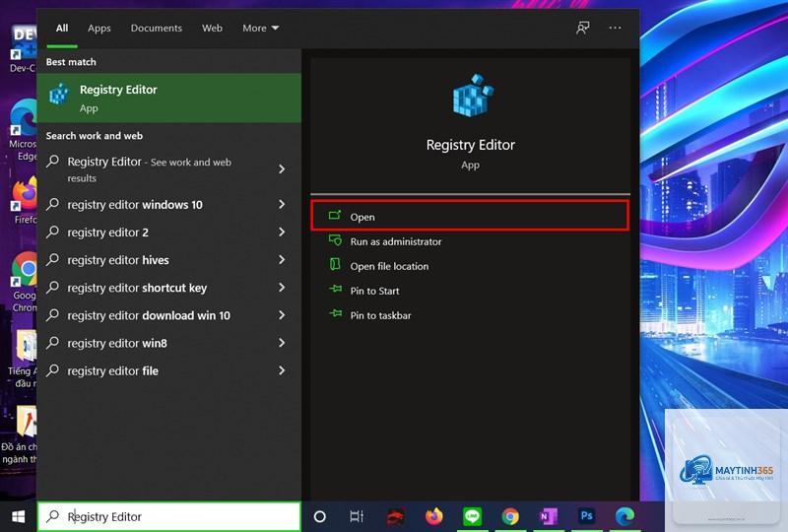Select Pin to Start
The image size is (788, 532).
(x=374, y=292)
